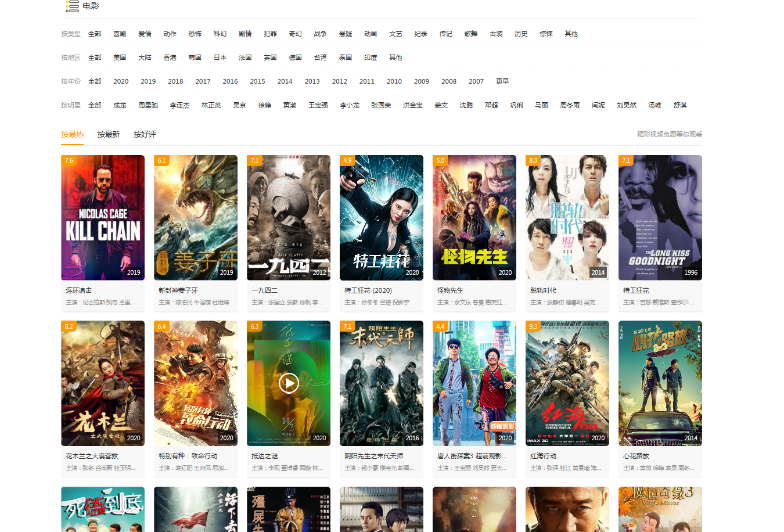Select 全部 in the 按明星 row
Image resolution: width=784 pixels, height=532 pixels.
pos(95,105)
